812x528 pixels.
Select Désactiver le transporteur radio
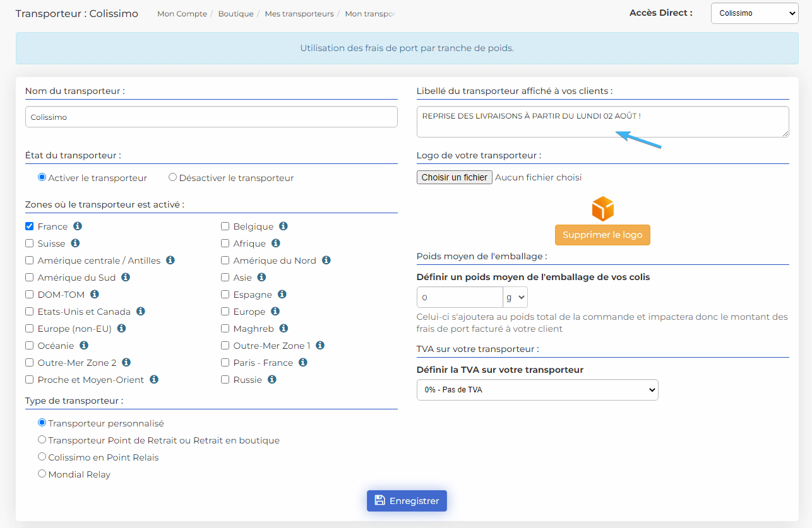(x=172, y=177)
